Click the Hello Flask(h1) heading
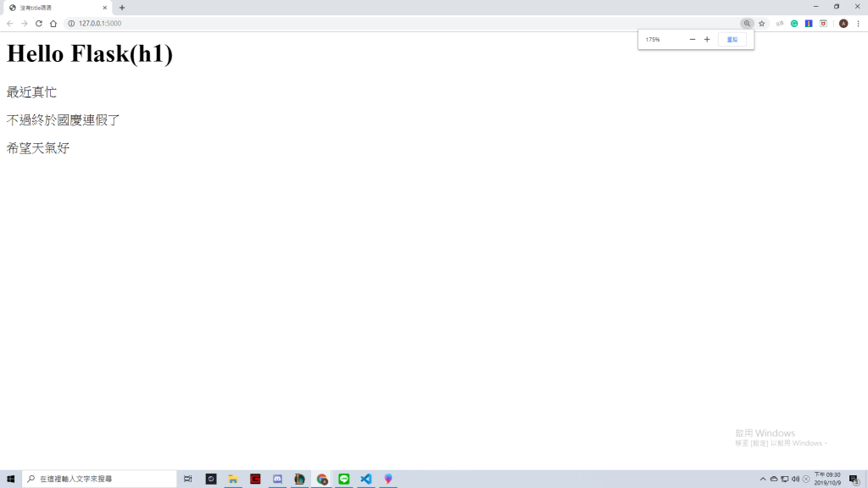 pos(90,53)
